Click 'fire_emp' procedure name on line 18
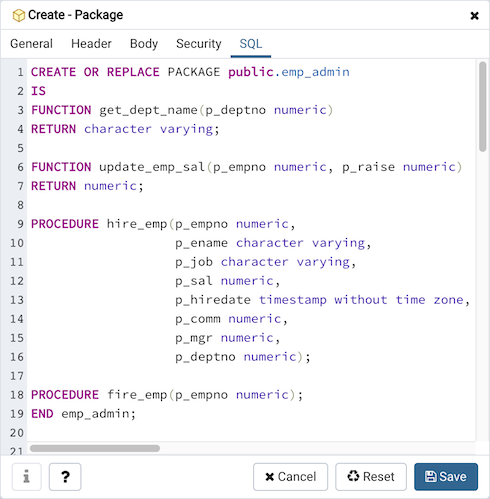490x499 pixels. pos(137,395)
